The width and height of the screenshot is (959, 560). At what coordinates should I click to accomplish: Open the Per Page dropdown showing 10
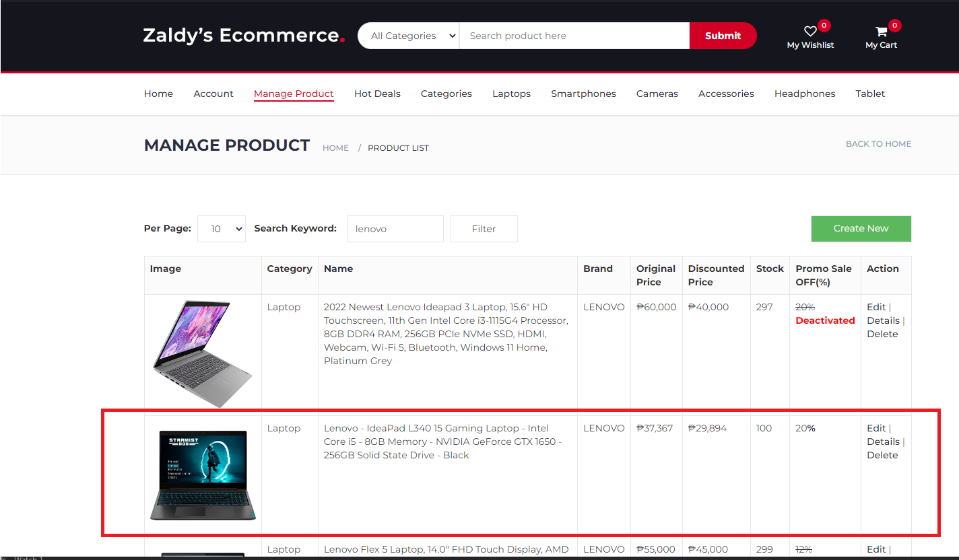[x=221, y=228]
